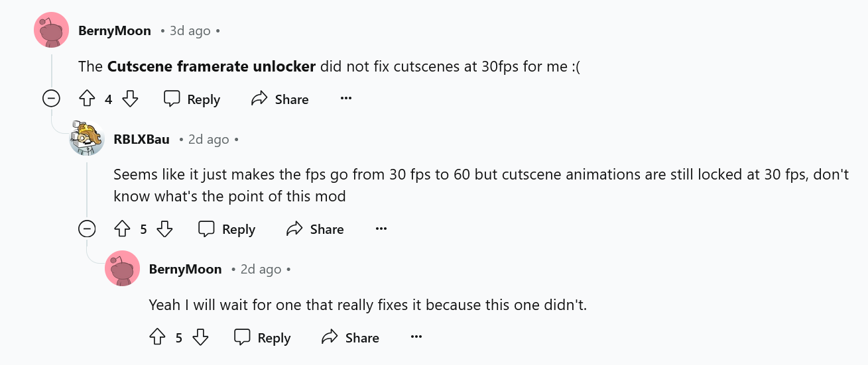Open RBLXBau's avatar image
Screen dimensions: 868x365
(87, 139)
